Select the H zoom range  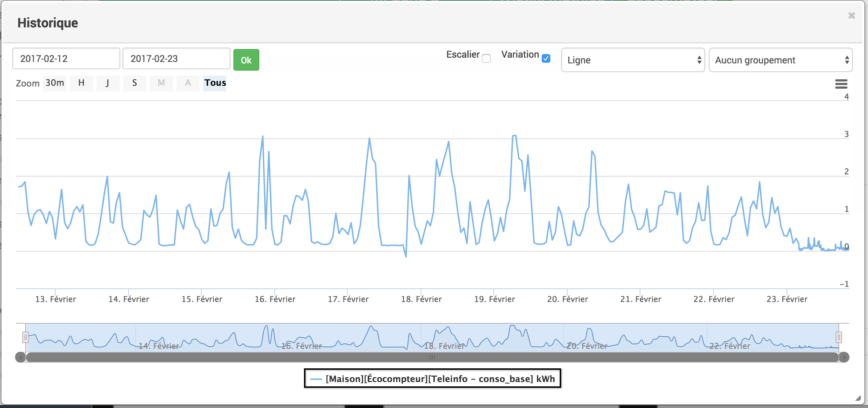(x=81, y=83)
